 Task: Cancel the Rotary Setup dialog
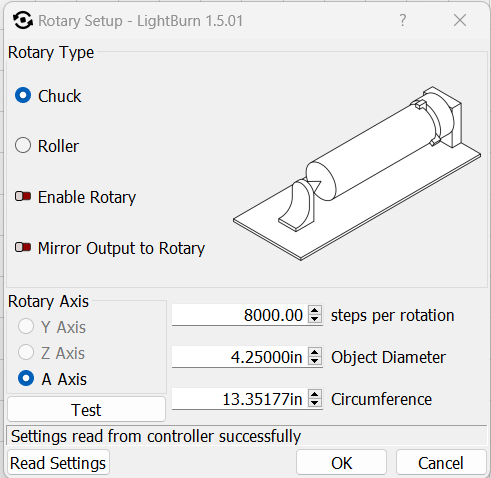point(441,463)
